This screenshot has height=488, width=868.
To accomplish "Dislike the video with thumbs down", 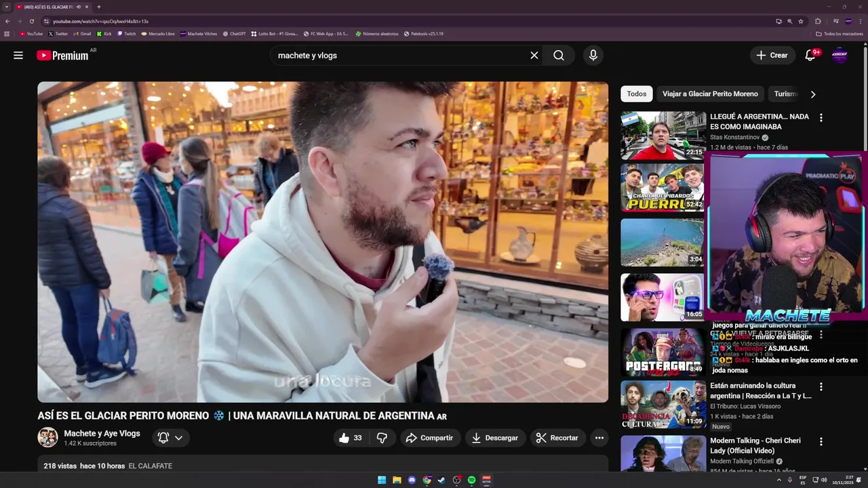I will point(382,438).
